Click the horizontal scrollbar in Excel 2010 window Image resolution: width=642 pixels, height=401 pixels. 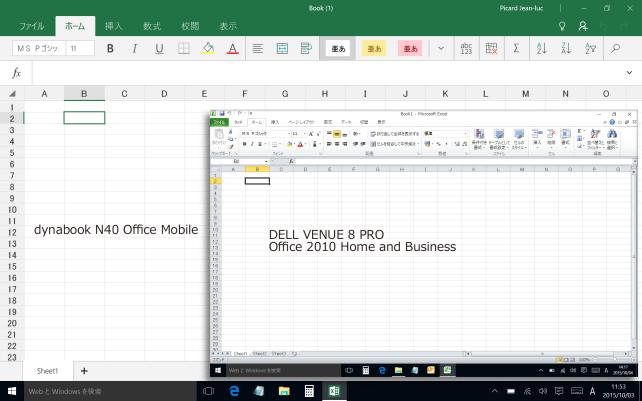[x=548, y=354]
